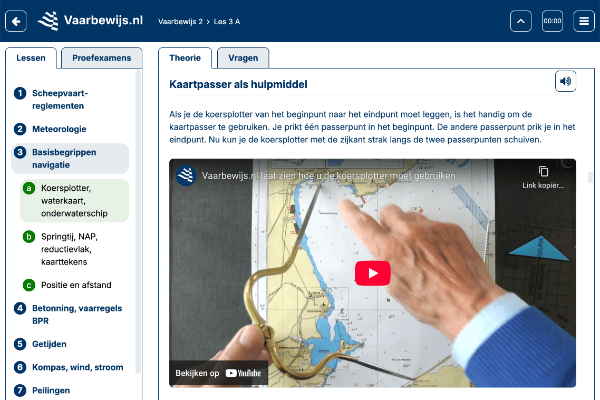Open lesson 6 Kompas, wind, stroom
600x400 pixels.
[70, 367]
